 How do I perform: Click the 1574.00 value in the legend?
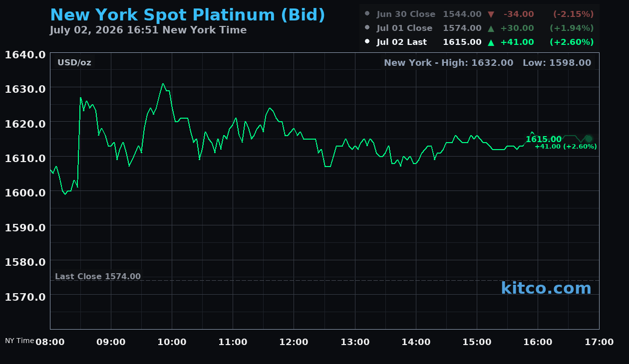[462, 28]
